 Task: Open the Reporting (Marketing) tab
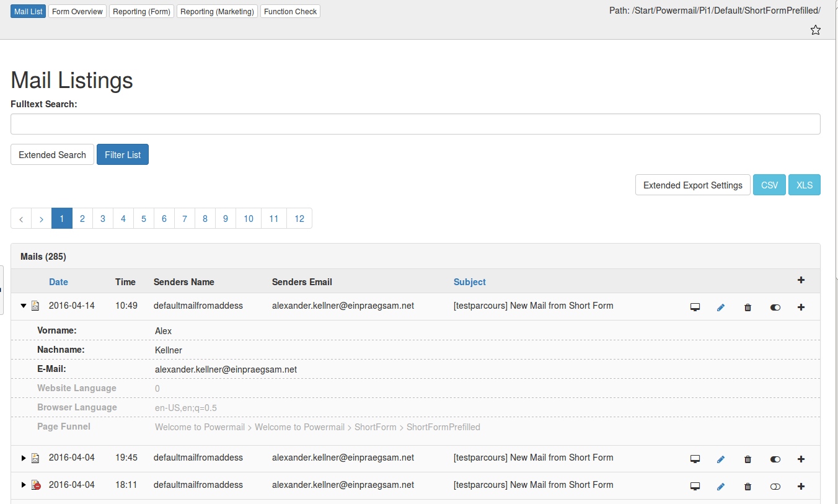coord(216,11)
